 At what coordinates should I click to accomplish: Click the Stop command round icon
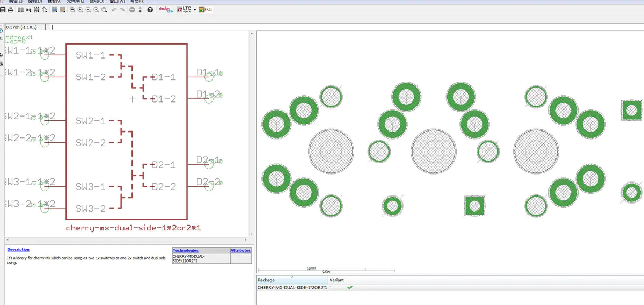coord(132,10)
